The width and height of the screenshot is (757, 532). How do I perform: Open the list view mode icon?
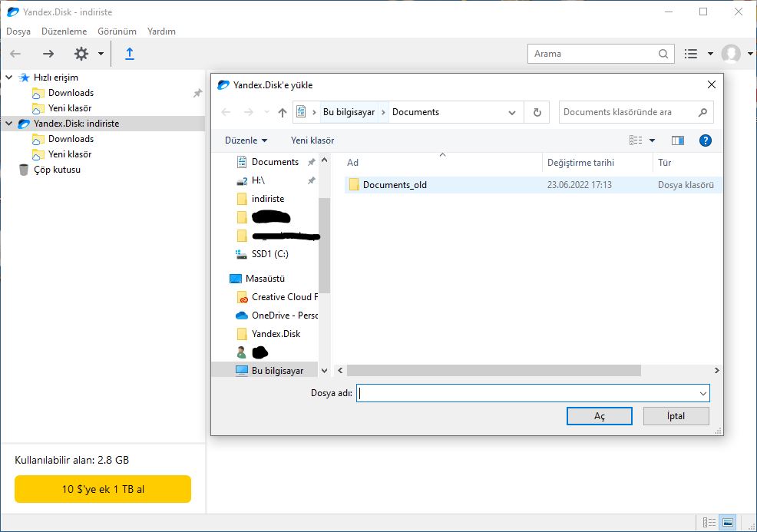(x=691, y=54)
